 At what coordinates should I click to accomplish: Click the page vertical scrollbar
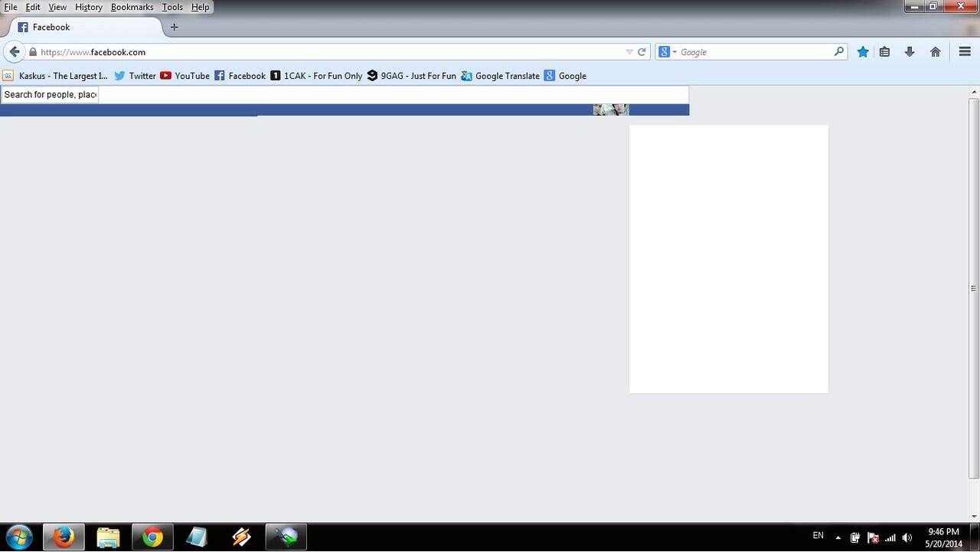[x=974, y=288]
